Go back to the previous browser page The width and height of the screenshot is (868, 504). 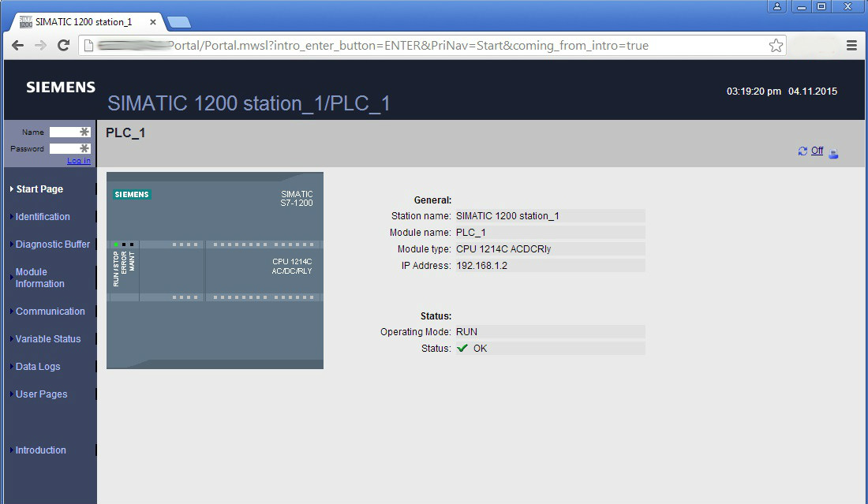(x=17, y=46)
